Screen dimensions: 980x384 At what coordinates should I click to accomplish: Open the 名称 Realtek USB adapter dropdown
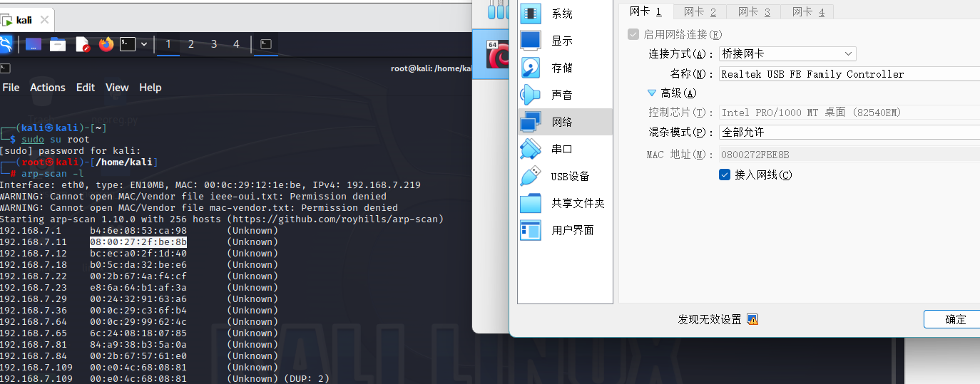[849, 74]
